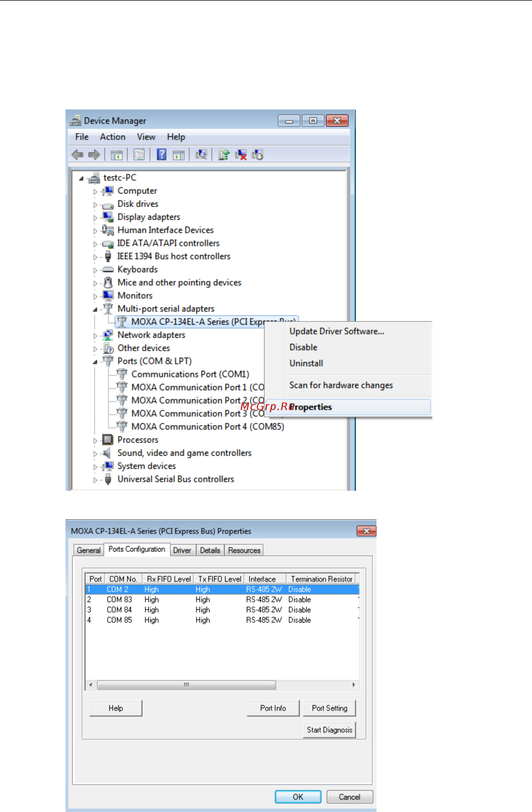Expand the Computer tree node
The height and width of the screenshot is (812, 532).
point(95,192)
